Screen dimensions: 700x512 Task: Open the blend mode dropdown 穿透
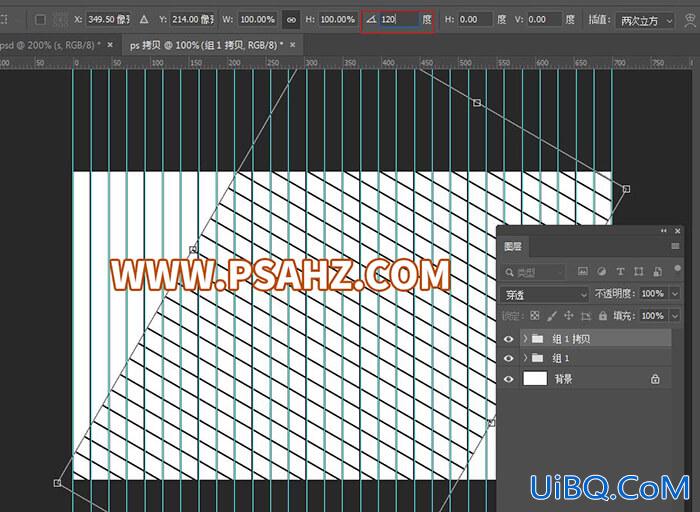(546, 294)
